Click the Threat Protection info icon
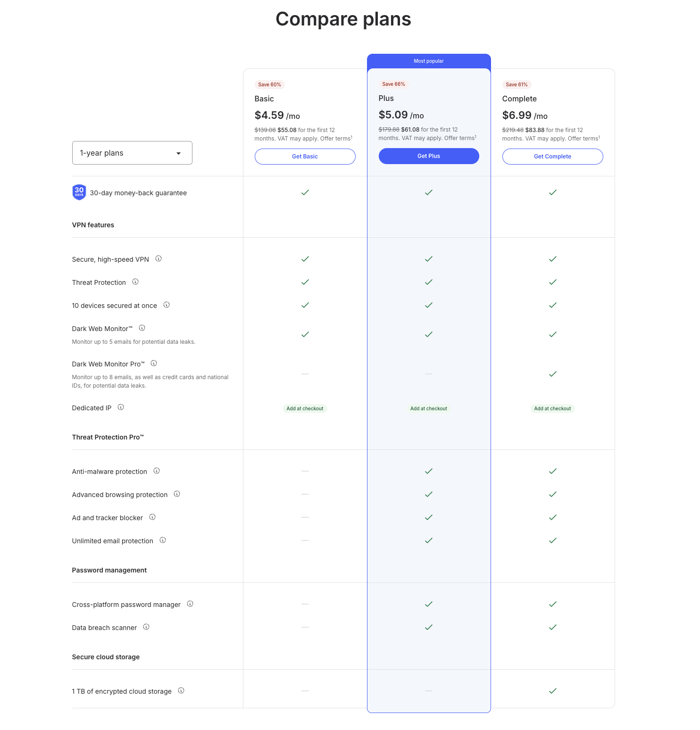700x730 pixels. click(135, 282)
